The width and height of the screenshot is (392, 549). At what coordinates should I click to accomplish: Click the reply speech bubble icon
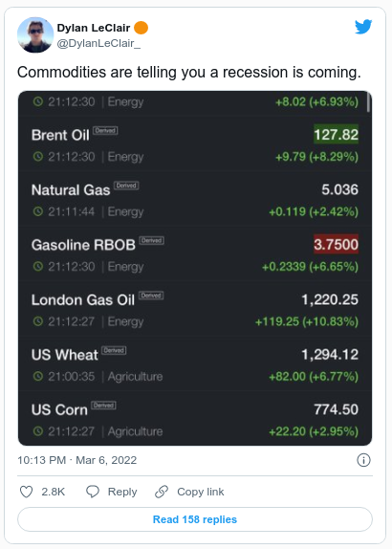(93, 492)
